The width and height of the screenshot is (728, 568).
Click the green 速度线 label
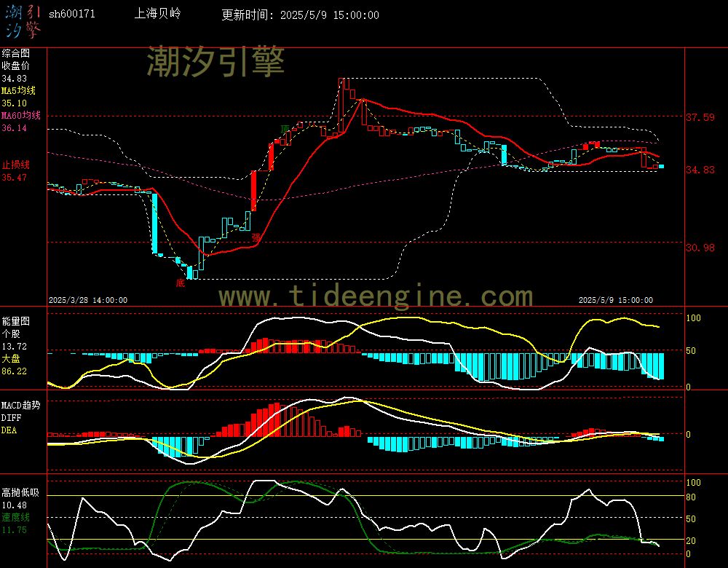(16, 517)
